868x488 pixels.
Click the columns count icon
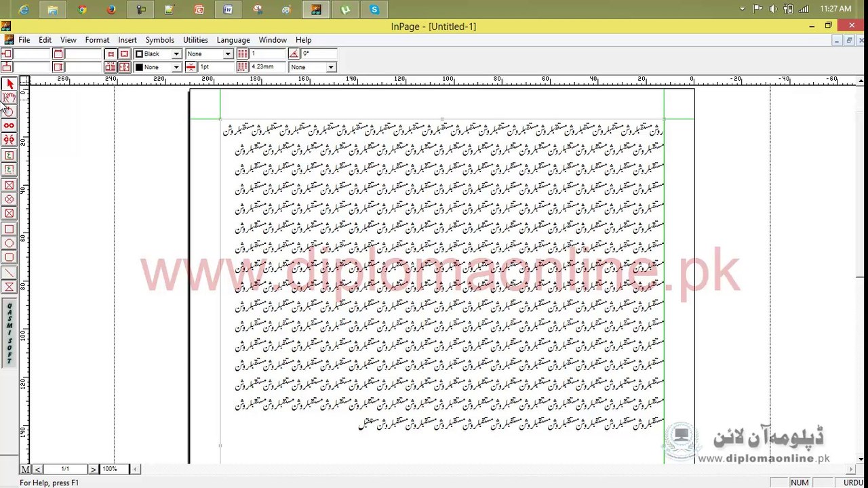tap(243, 54)
